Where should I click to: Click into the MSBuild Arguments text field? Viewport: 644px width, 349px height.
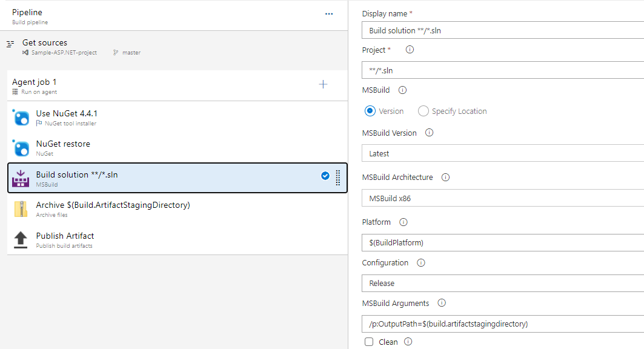503,324
